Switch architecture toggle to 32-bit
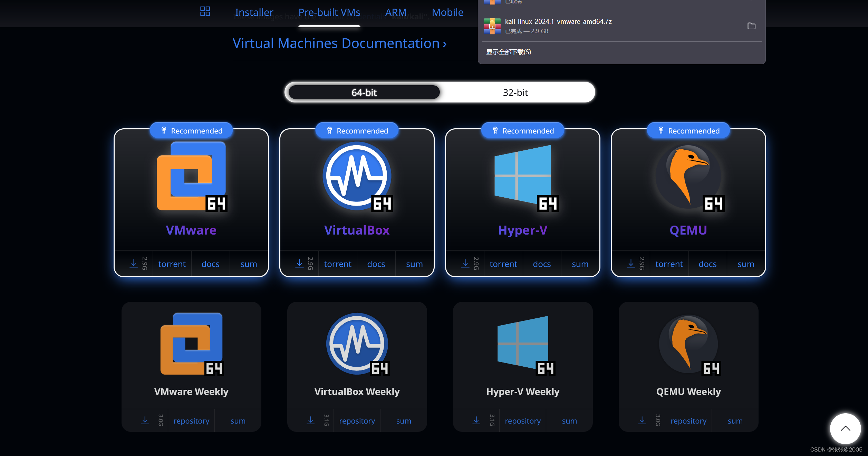This screenshot has height=456, width=868. [x=515, y=92]
